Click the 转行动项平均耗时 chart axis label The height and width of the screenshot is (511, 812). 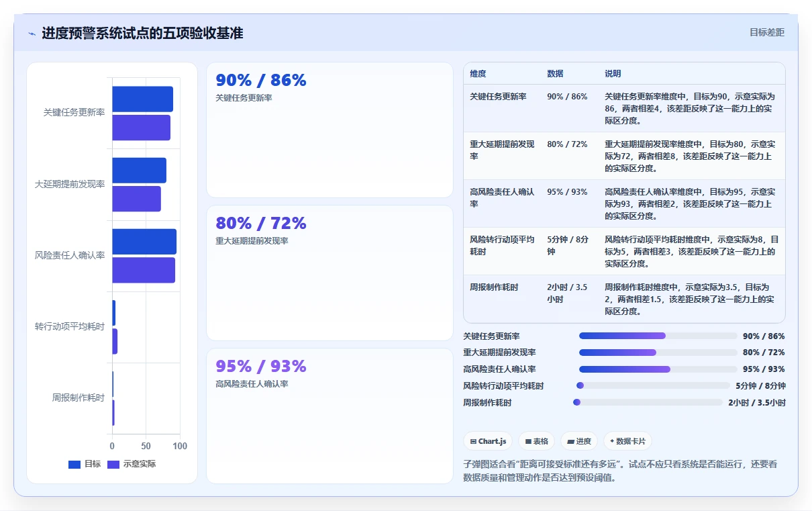click(70, 326)
